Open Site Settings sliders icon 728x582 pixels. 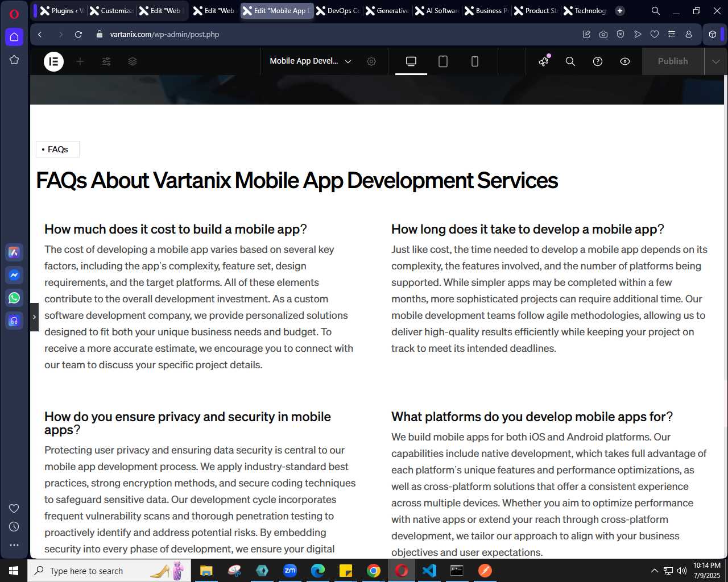pyautogui.click(x=106, y=61)
